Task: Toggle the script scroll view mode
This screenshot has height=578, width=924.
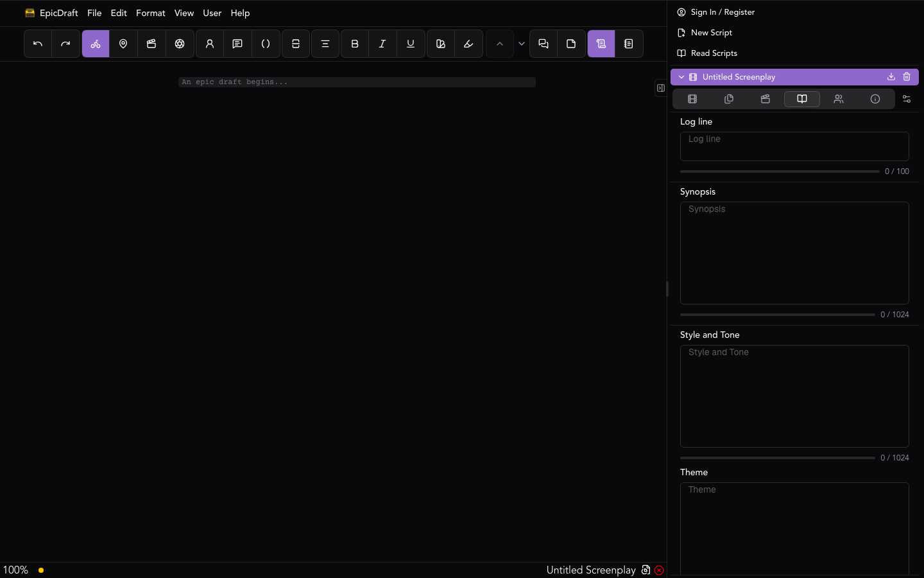Action: click(601, 44)
